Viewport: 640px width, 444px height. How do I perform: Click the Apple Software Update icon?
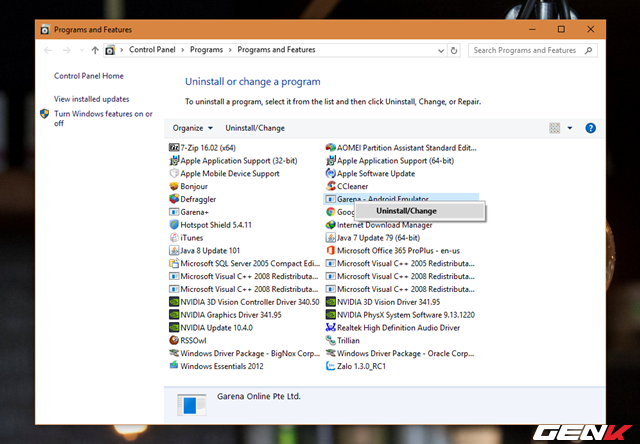[330, 173]
